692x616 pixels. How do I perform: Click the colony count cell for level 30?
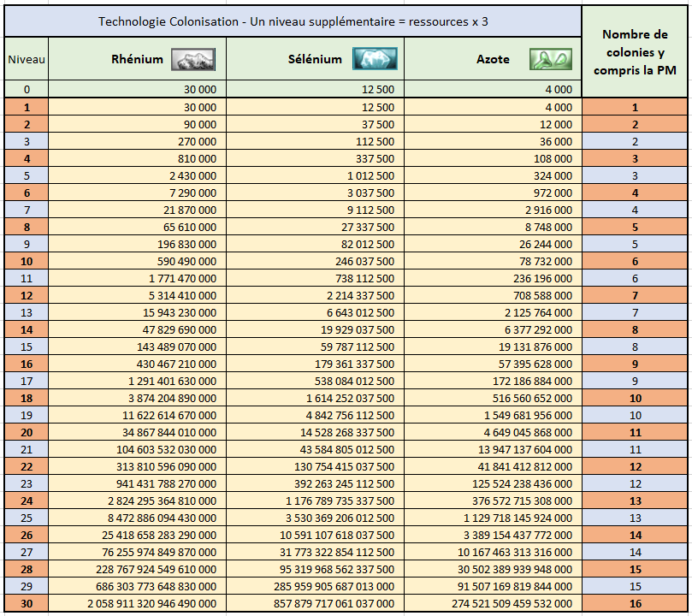click(635, 603)
